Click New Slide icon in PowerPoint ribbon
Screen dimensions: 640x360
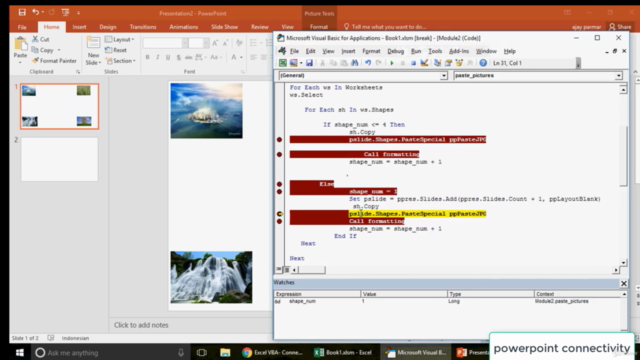coord(93,43)
